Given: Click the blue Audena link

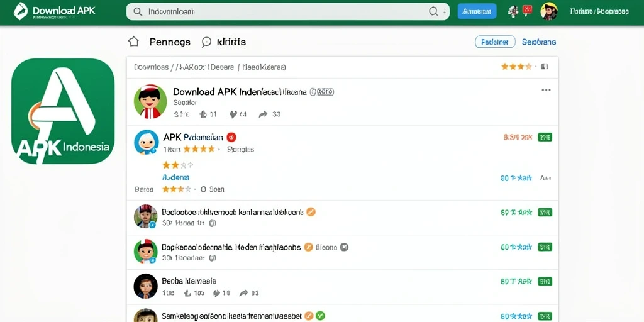Looking at the screenshot, I should pyautogui.click(x=176, y=177).
